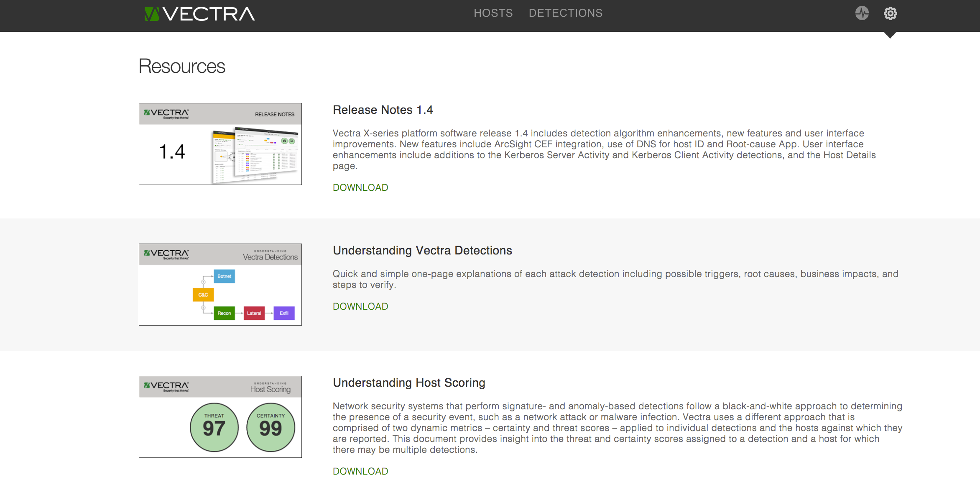Image resolution: width=980 pixels, height=493 pixels.
Task: Click the Certainty 99 score circle
Action: coord(271,427)
